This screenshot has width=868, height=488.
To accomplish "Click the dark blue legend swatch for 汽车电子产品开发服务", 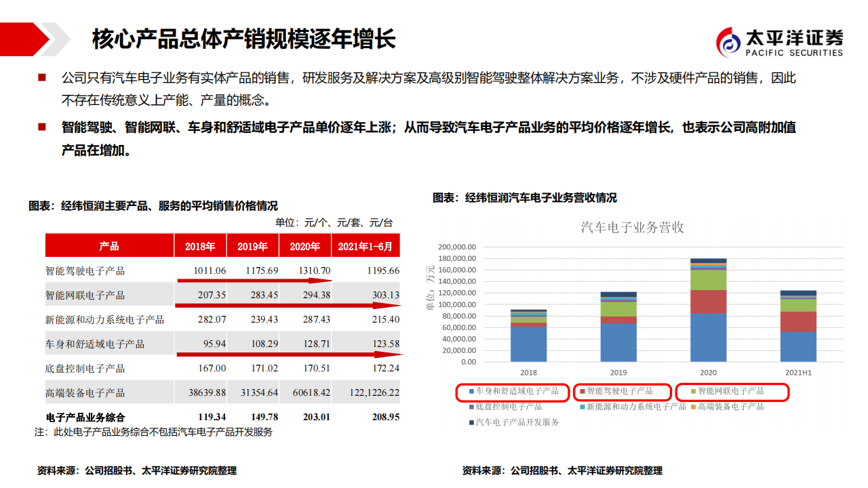I will click(471, 422).
